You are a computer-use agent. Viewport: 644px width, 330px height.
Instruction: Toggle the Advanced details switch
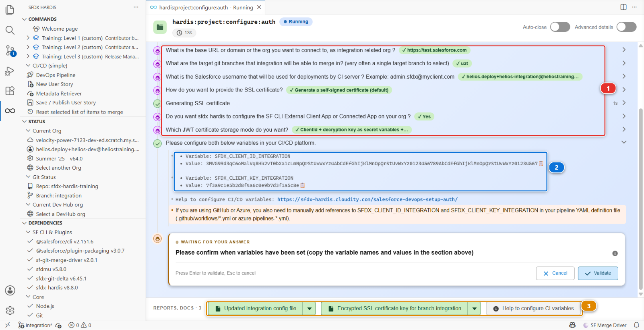pyautogui.click(x=626, y=27)
